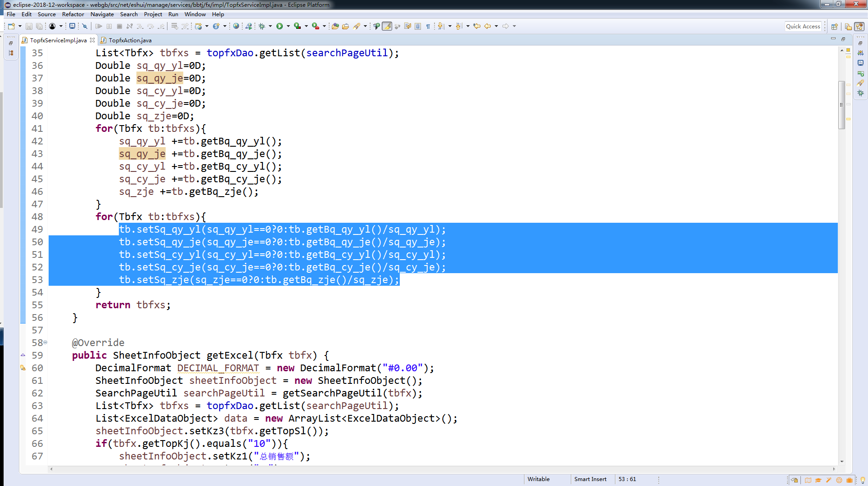868x486 pixels.
Task: Click the Back navigation arrow
Action: click(488, 26)
